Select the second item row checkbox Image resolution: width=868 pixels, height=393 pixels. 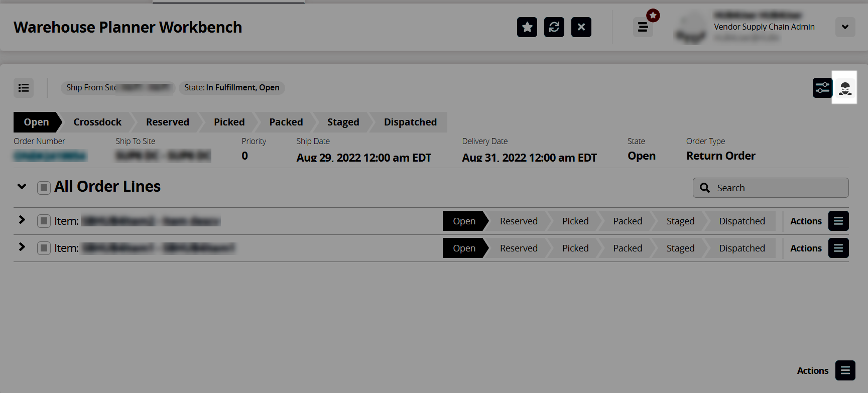44,248
